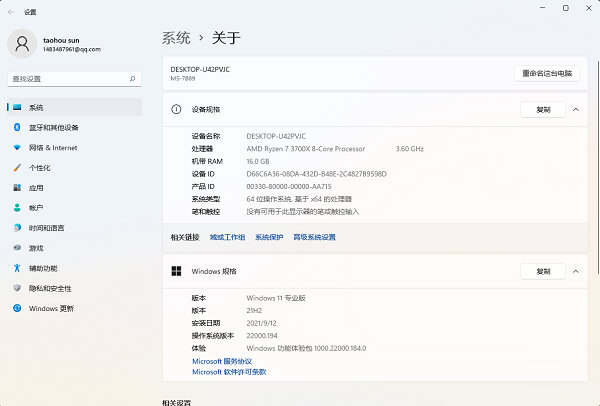600x406 pixels.
Task: Click the time and language globe icon
Action: coord(17,228)
